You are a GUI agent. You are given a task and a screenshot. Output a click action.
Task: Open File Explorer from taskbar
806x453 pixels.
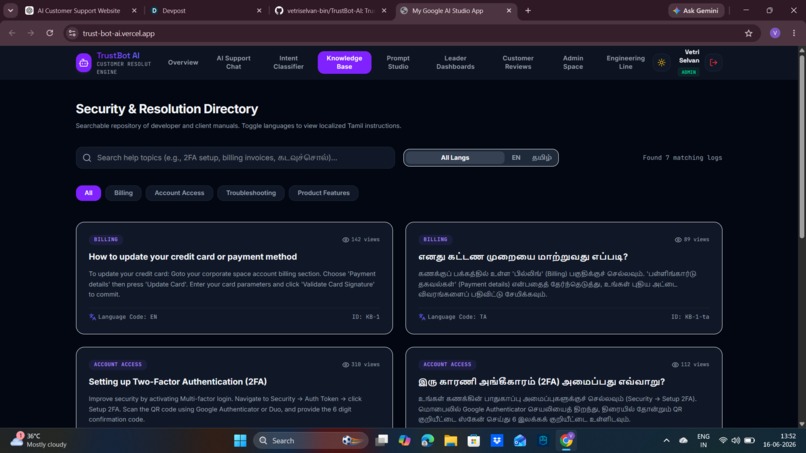click(451, 441)
